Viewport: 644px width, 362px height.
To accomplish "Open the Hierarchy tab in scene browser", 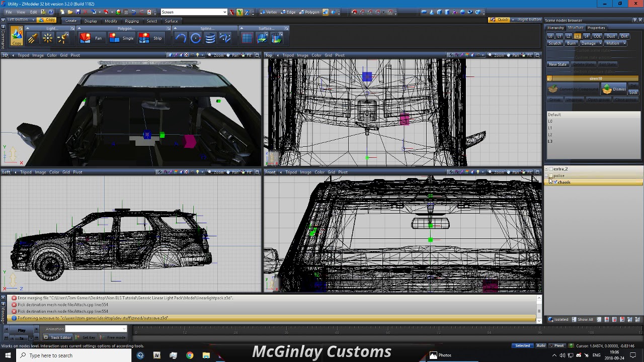I will [555, 28].
